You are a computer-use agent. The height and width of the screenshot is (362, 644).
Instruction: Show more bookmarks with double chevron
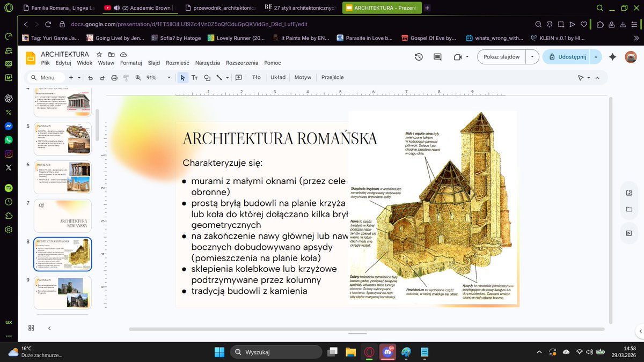click(x=638, y=38)
